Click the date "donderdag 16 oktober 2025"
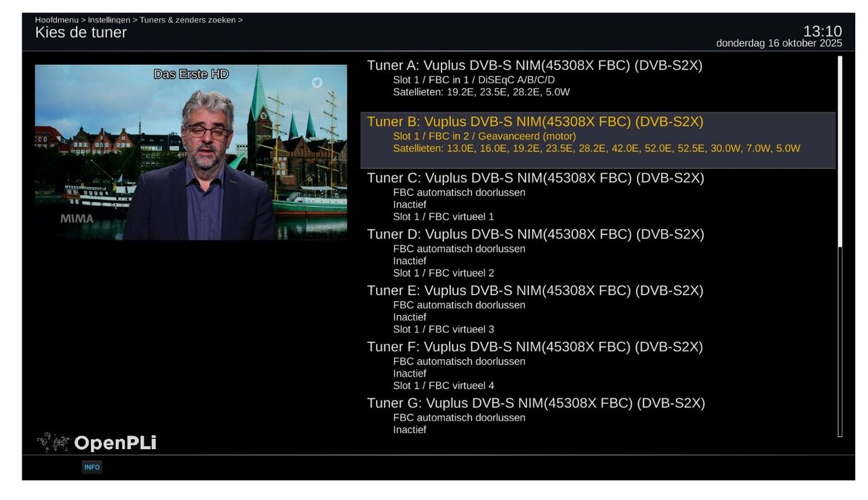868x500 pixels. click(x=779, y=43)
